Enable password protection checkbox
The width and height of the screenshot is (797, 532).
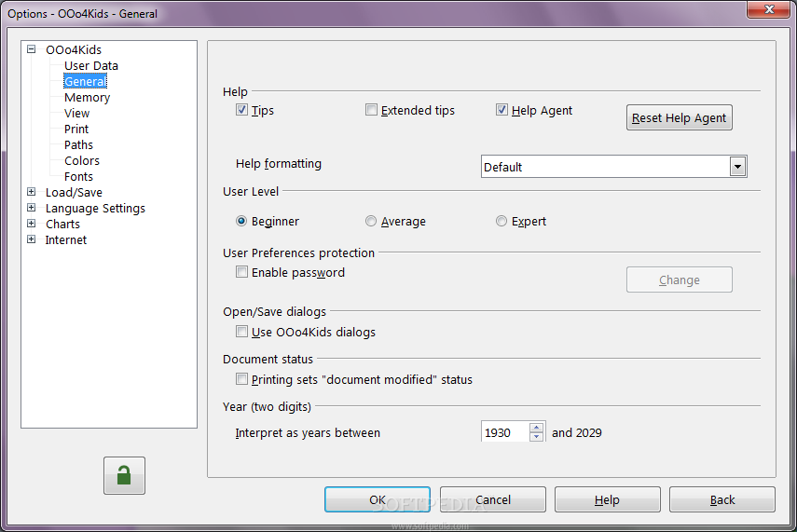(x=242, y=272)
